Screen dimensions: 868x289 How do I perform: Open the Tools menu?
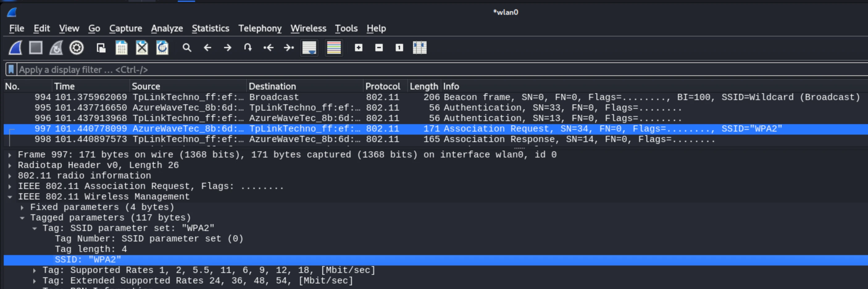346,28
